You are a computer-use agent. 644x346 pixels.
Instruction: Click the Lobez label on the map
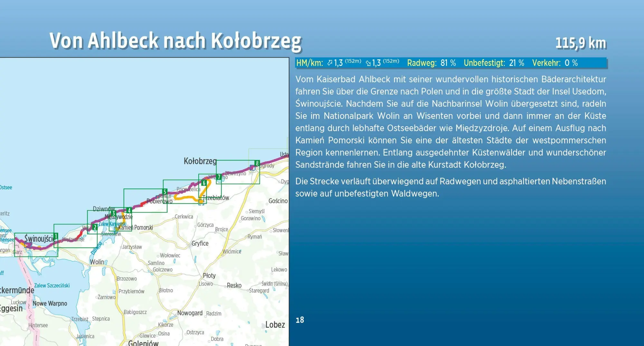275,325
